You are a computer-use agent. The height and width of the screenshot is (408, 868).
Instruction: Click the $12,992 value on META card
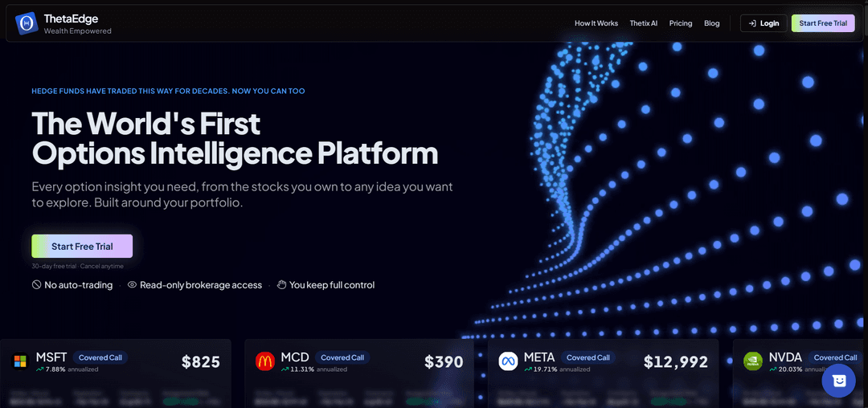point(676,362)
